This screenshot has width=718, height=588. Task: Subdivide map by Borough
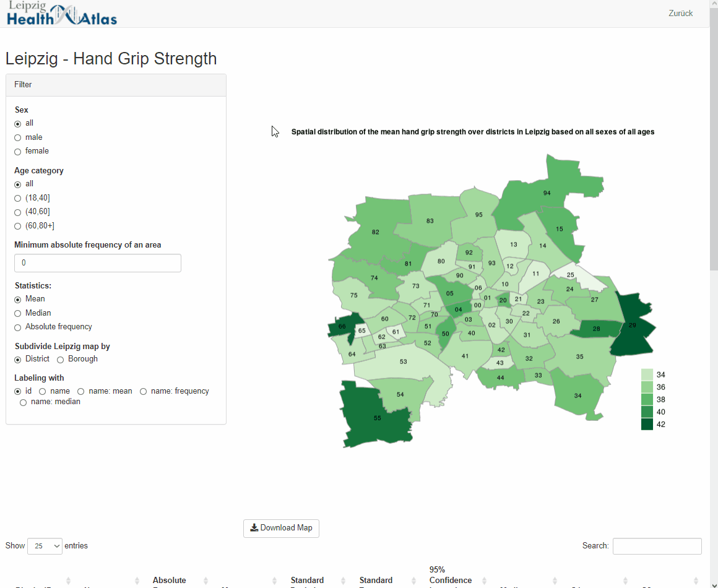point(61,360)
